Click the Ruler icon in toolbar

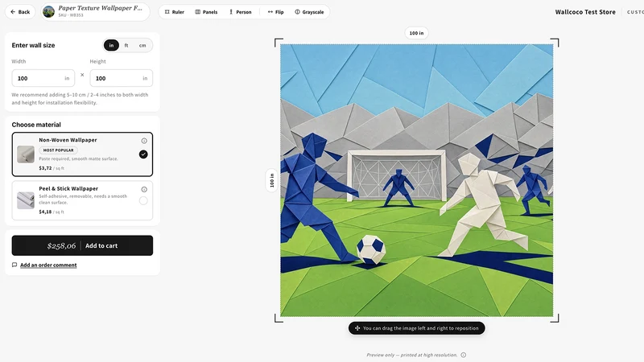click(x=167, y=12)
